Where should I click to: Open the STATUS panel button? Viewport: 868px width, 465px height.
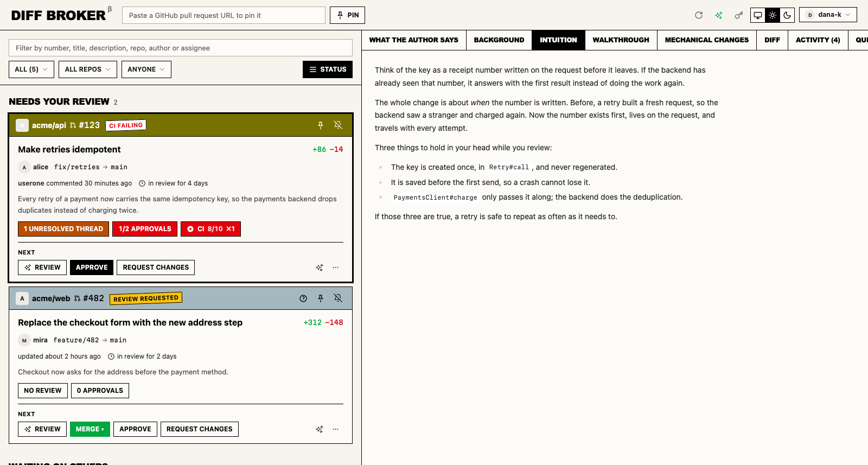point(328,69)
